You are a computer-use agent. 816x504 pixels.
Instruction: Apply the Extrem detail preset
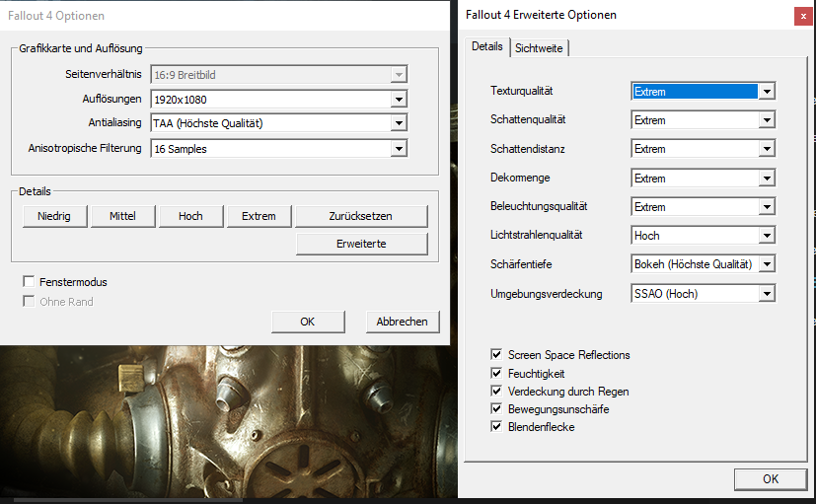click(260, 216)
